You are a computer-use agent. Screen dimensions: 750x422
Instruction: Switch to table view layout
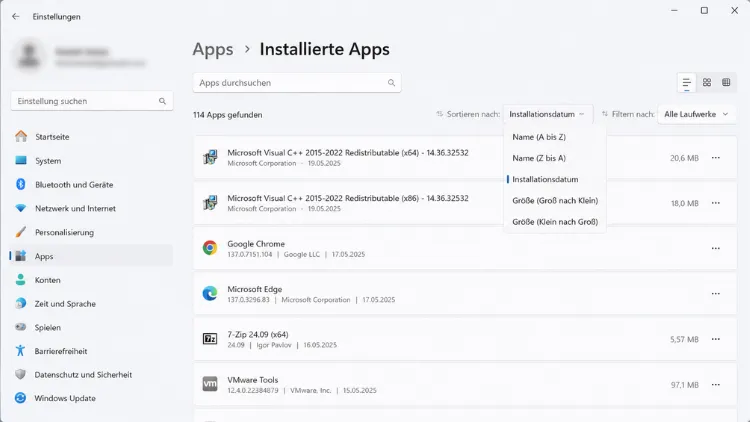click(726, 82)
